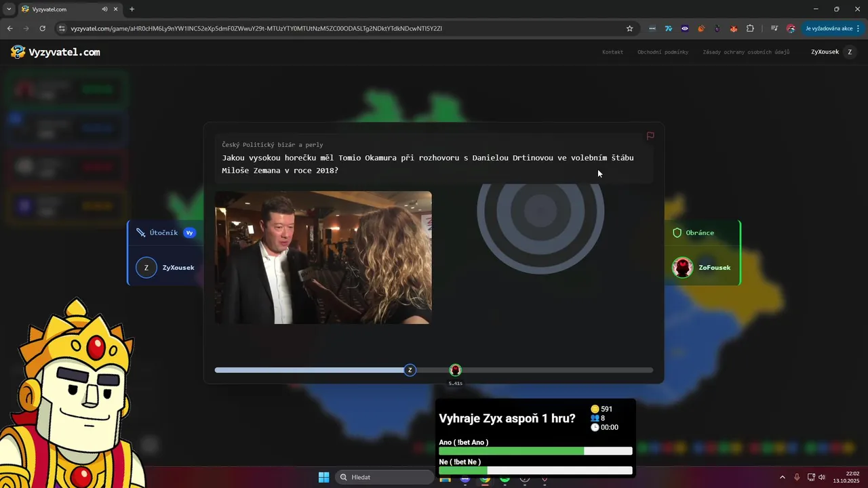
Task: Open the dark purple browser extension
Action: 717,28
